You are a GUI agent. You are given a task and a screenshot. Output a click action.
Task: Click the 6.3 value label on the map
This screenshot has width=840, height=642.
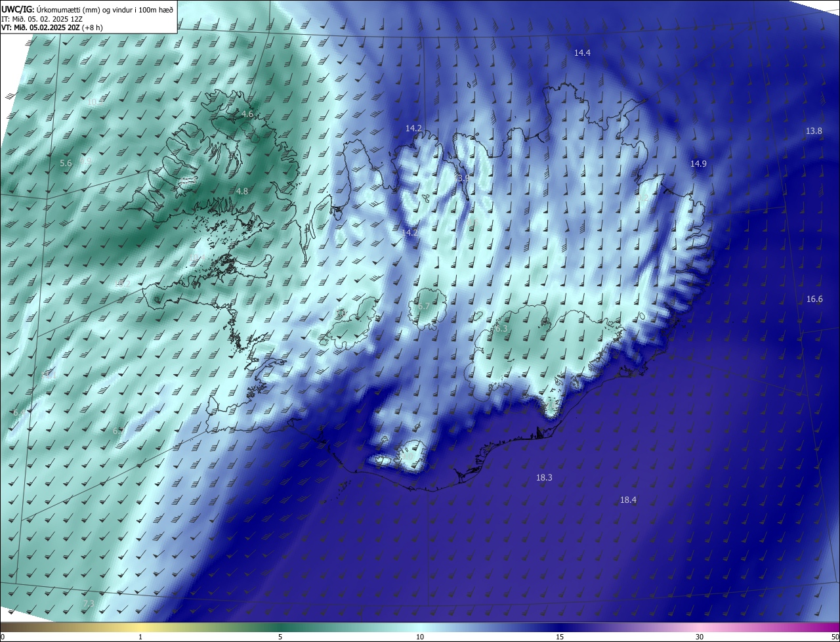click(x=501, y=329)
